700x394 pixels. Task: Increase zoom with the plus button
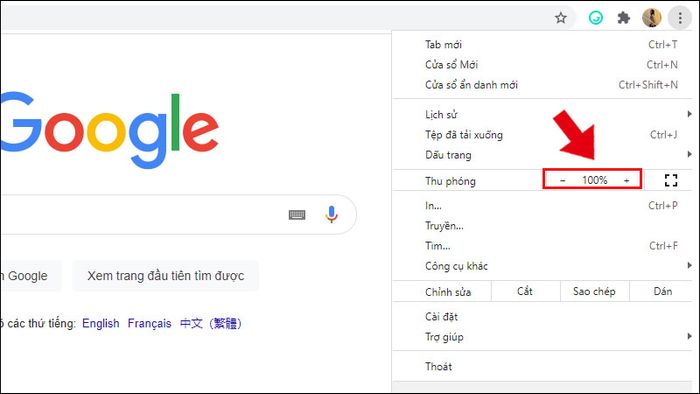626,180
